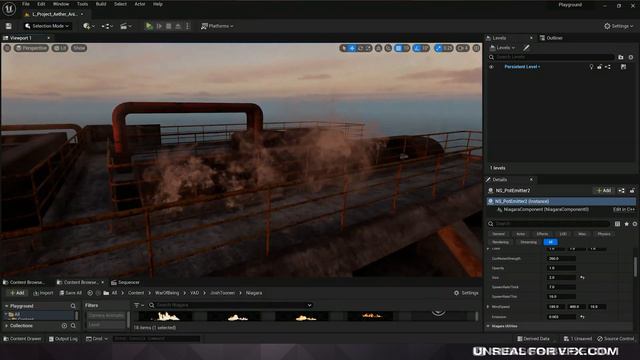This screenshot has width=640, height=360.
Task: Click the property matrix grid icon in Details
Action: pyautogui.click(x=617, y=224)
